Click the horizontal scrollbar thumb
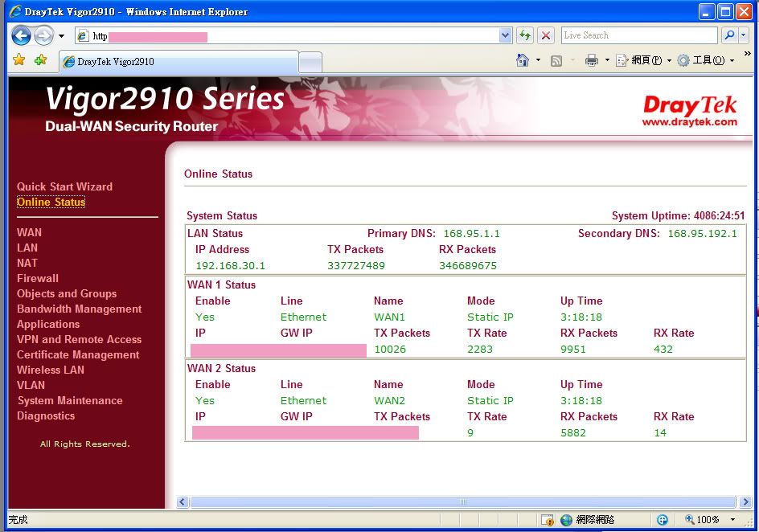 pyautogui.click(x=463, y=501)
